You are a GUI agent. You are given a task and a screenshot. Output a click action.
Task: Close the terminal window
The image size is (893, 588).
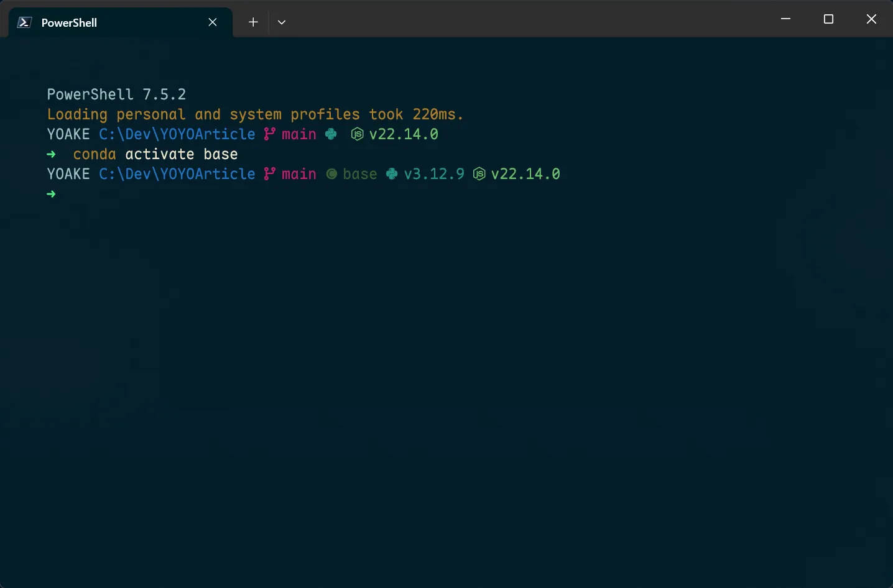coord(871,19)
